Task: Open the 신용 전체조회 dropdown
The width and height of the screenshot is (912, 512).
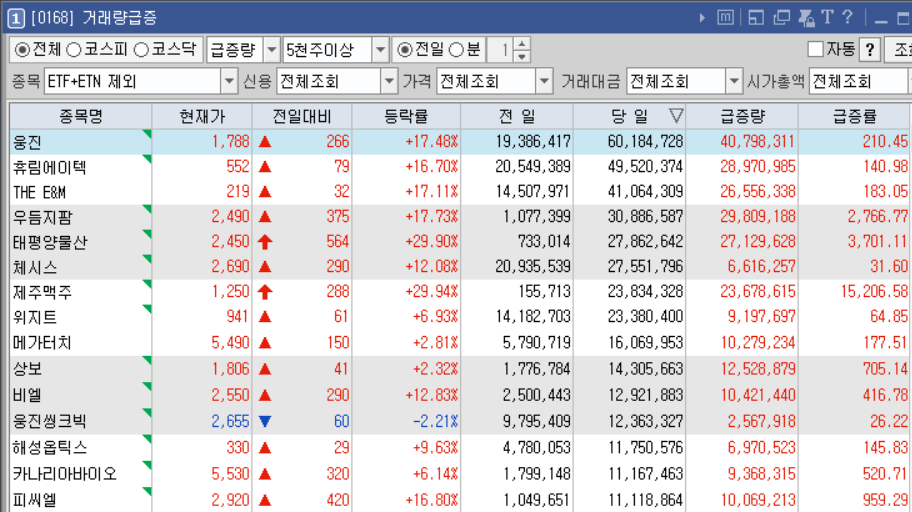Action: pyautogui.click(x=389, y=81)
